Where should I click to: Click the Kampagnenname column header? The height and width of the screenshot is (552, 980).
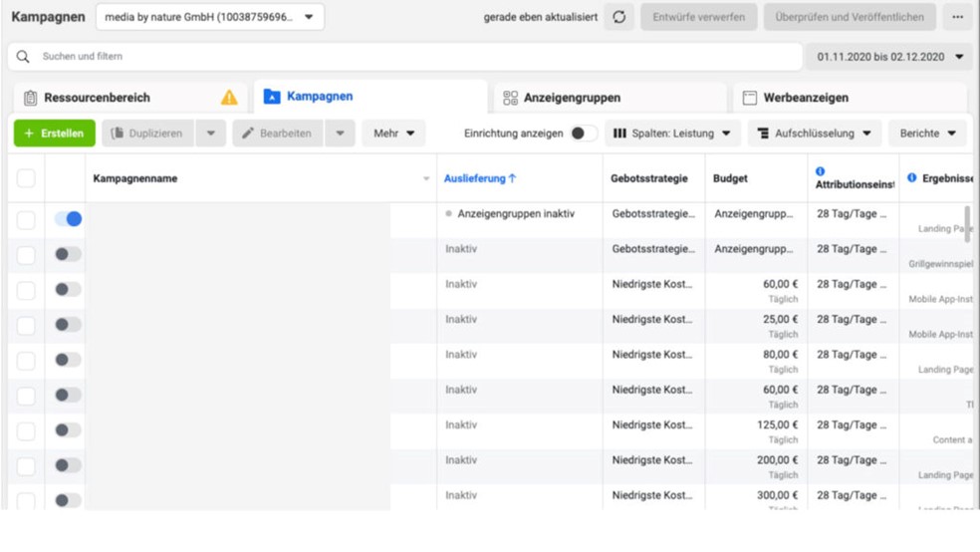(135, 178)
